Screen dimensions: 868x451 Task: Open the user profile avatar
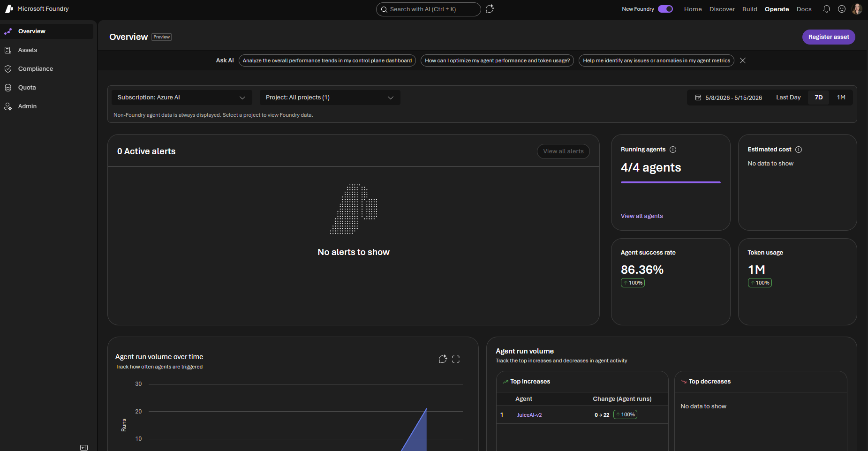[x=857, y=9]
